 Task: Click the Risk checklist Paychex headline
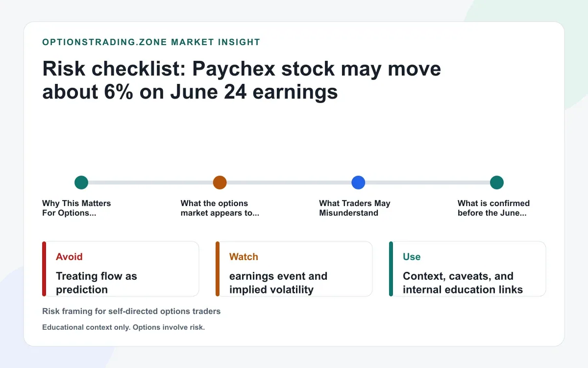(x=242, y=80)
